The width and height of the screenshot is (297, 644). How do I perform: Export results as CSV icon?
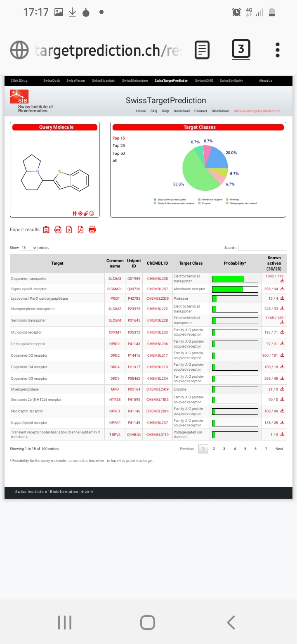point(58,230)
